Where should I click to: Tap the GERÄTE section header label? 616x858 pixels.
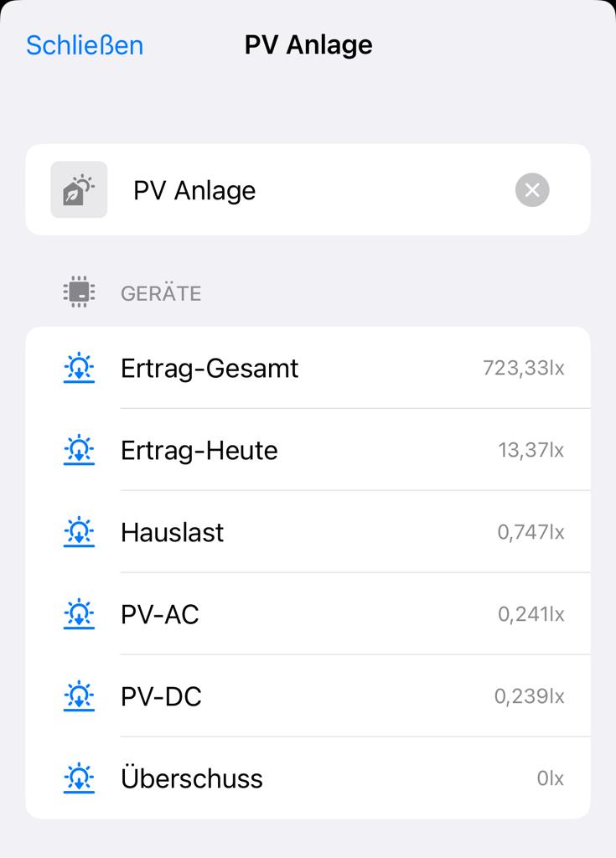click(x=161, y=293)
